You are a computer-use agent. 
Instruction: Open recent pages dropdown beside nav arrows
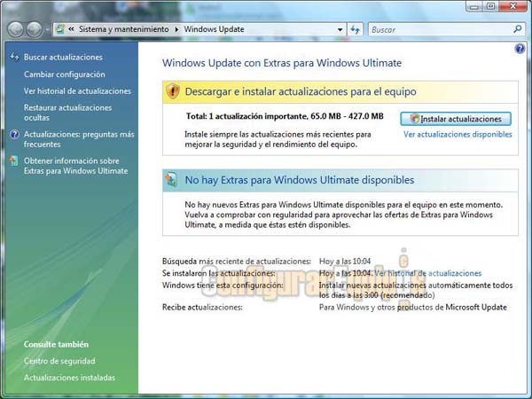click(47, 30)
